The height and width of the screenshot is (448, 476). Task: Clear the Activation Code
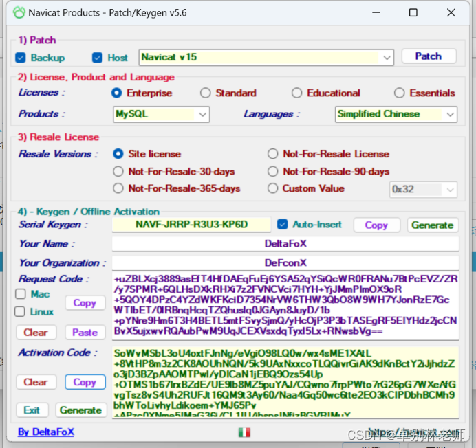click(x=36, y=382)
